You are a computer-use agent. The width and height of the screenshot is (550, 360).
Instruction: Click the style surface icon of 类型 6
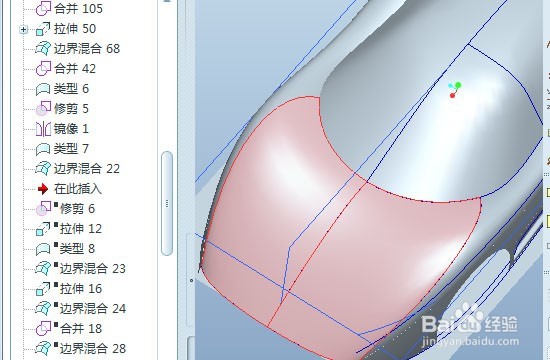43,89
